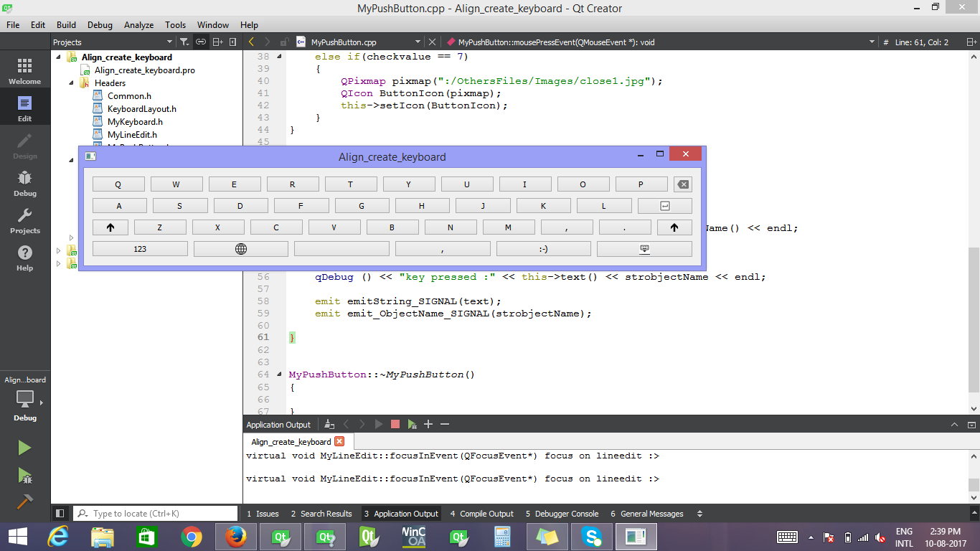Open output panes selector arrows in status bar
This screenshot has width=980, height=551.
pos(700,514)
